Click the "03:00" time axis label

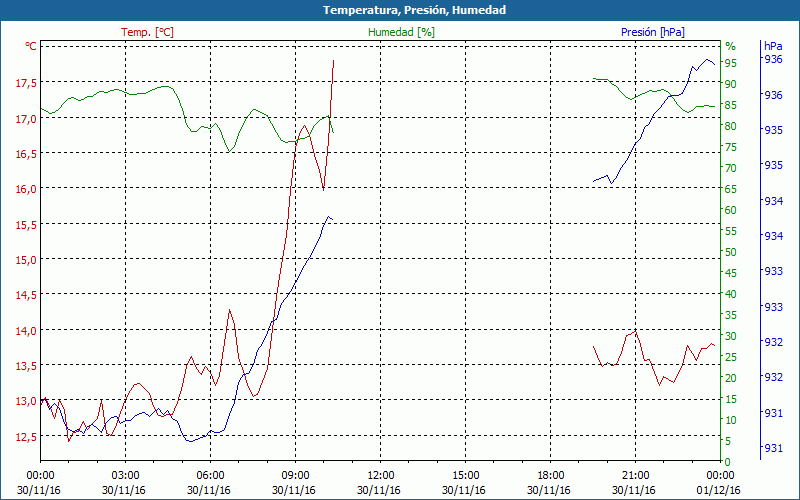pos(125,476)
